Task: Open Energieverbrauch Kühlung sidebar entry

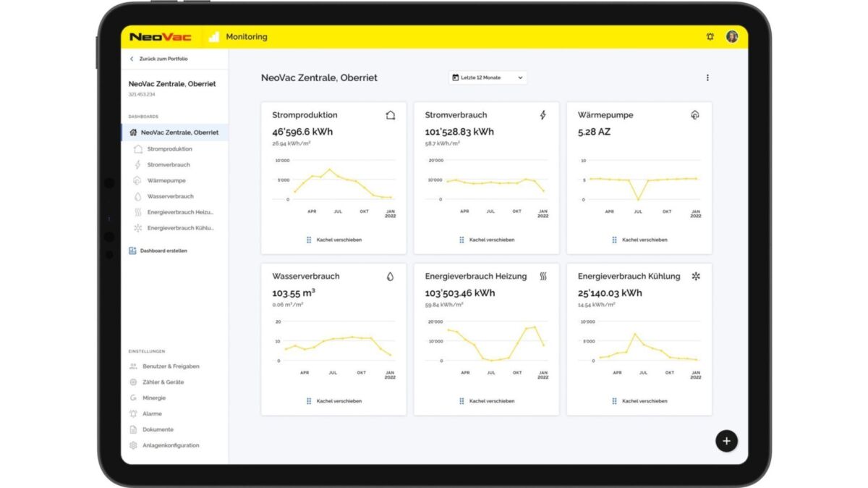Action: (181, 228)
